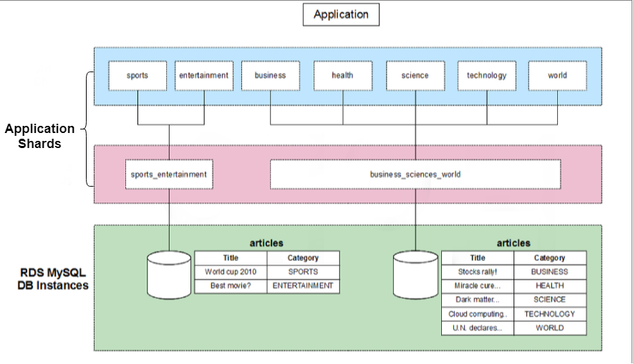
Task: Click the Stocks rally! title cell
Action: click(x=477, y=272)
